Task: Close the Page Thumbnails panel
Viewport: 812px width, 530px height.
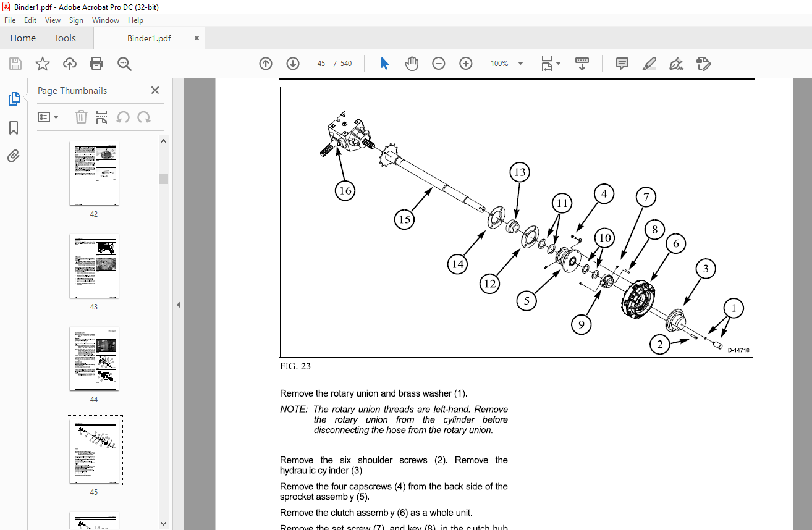Action: (x=155, y=90)
